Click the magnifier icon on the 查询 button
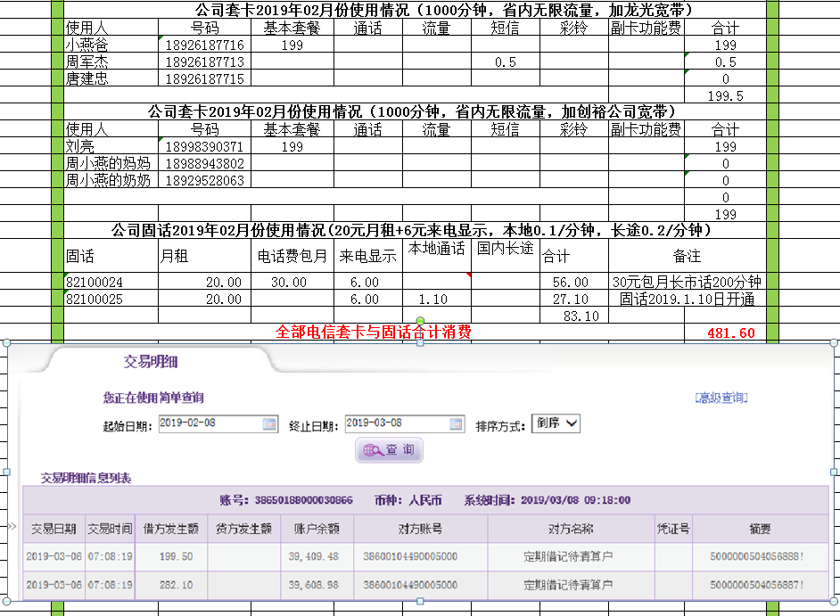Viewport: 840px width, 616px height. point(370,451)
